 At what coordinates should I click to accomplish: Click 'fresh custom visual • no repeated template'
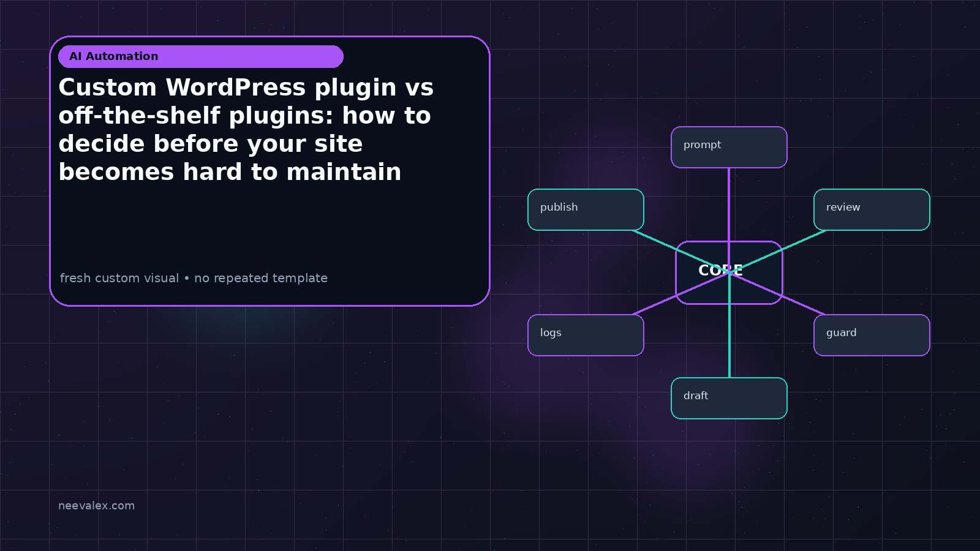click(x=194, y=278)
